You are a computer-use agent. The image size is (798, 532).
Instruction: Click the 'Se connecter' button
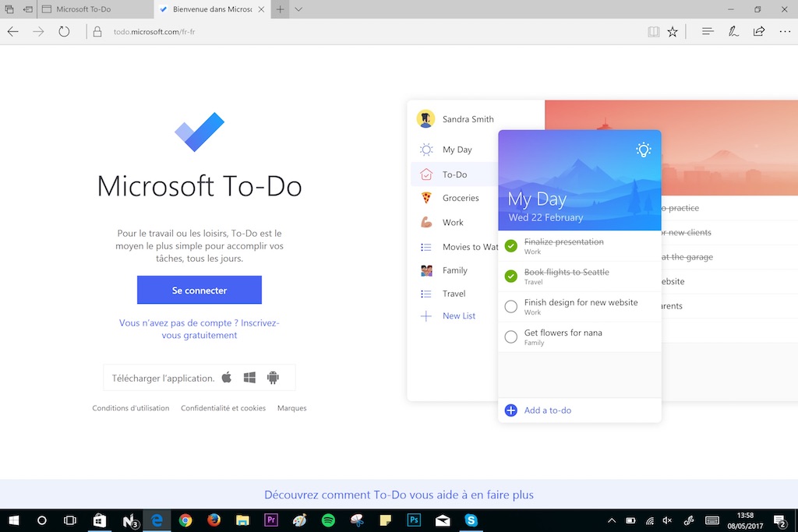pos(199,290)
